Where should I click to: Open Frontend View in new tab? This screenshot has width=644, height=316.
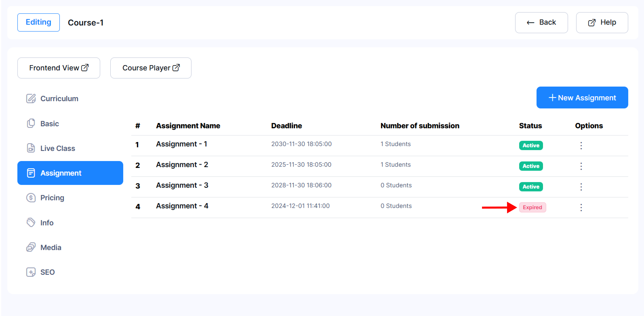point(59,68)
